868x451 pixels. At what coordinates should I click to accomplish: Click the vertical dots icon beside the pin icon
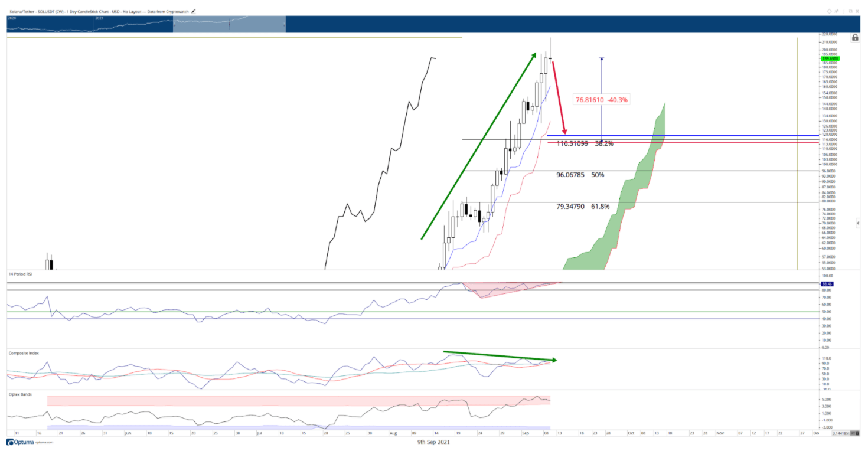844,11
